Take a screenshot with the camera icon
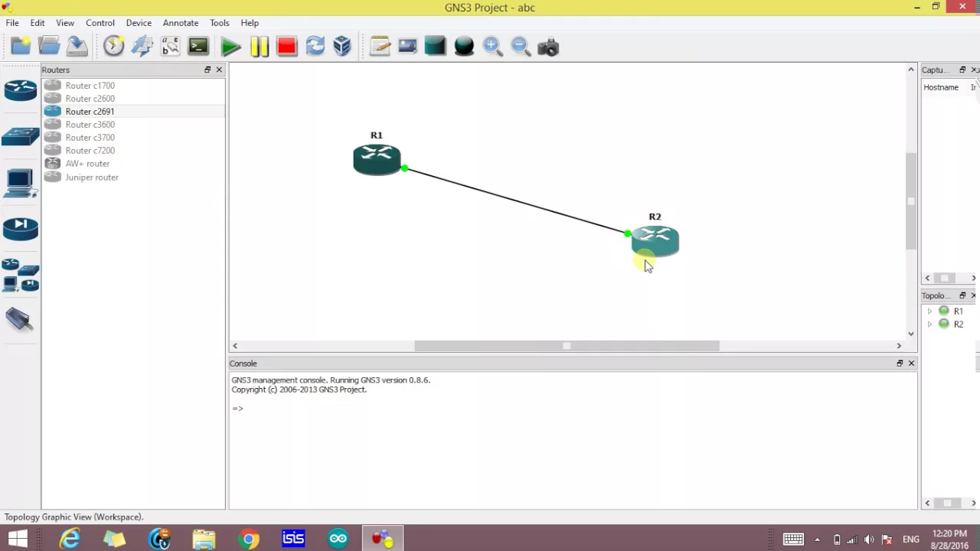Screen dimensions: 980x551 point(548,47)
